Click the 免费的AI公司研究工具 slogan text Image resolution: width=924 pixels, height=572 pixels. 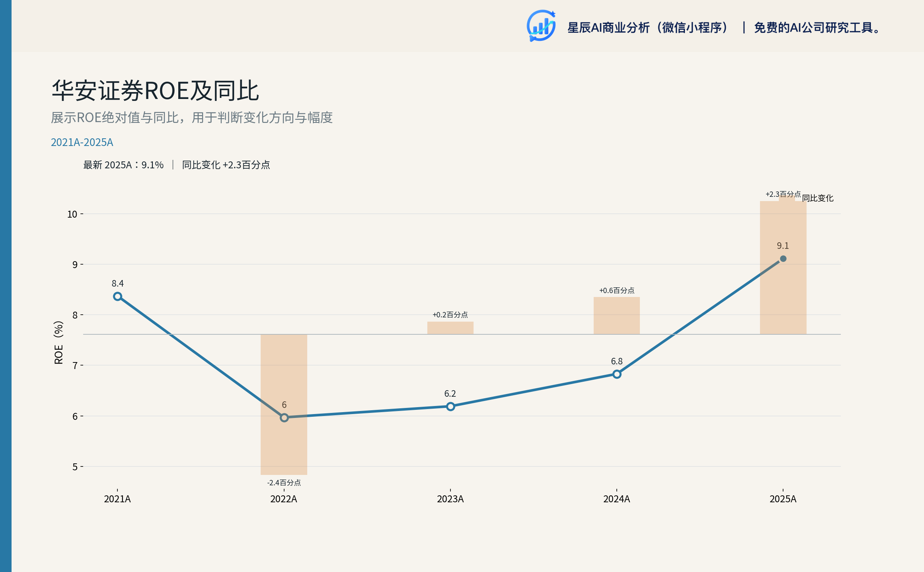(x=817, y=28)
